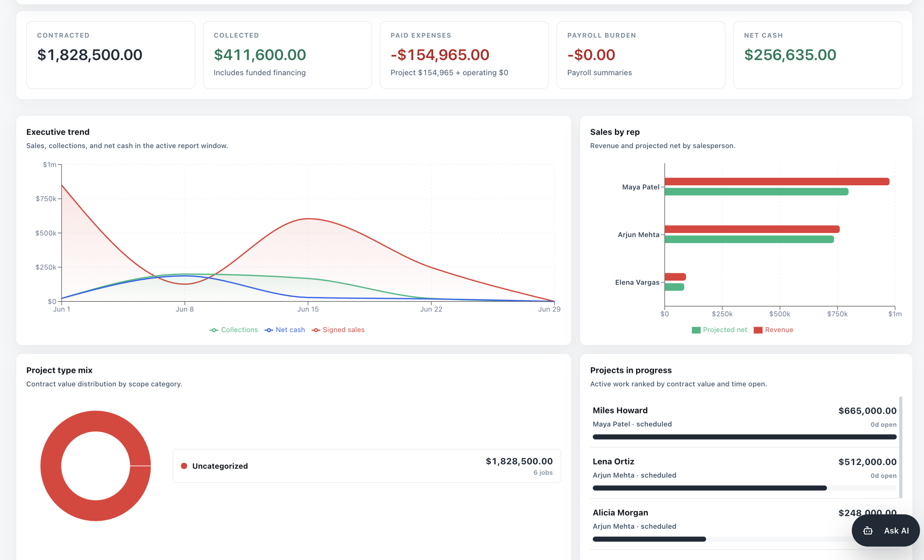
Task: Click the red Revenue legend swatch
Action: (x=758, y=330)
